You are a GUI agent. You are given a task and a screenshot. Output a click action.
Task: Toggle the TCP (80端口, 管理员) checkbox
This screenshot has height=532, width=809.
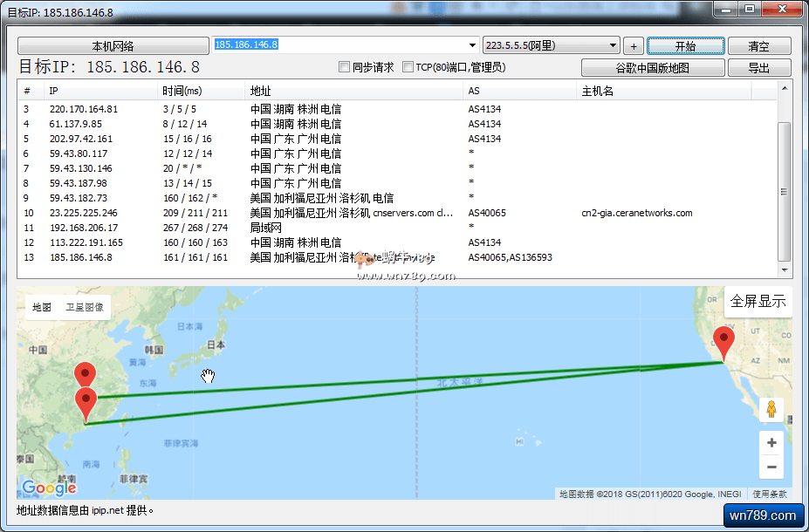click(x=408, y=67)
